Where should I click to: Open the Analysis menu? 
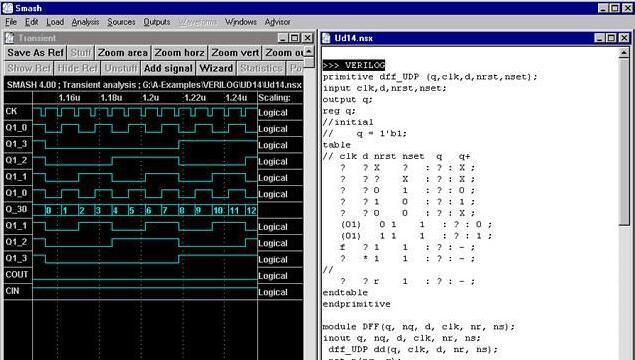pyautogui.click(x=85, y=22)
